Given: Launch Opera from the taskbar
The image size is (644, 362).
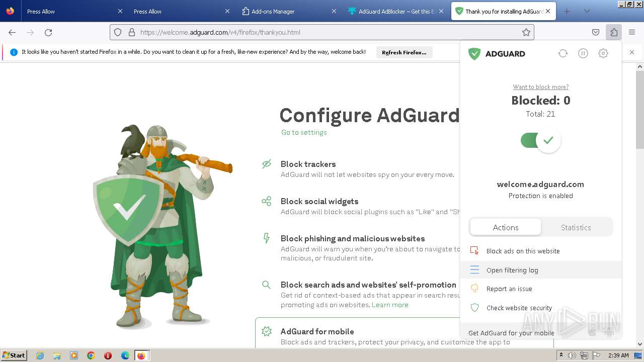Looking at the screenshot, I should coord(108,355).
